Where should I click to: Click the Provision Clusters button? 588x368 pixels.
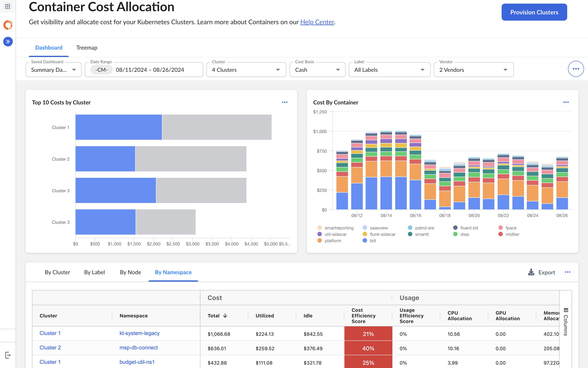[x=534, y=12]
